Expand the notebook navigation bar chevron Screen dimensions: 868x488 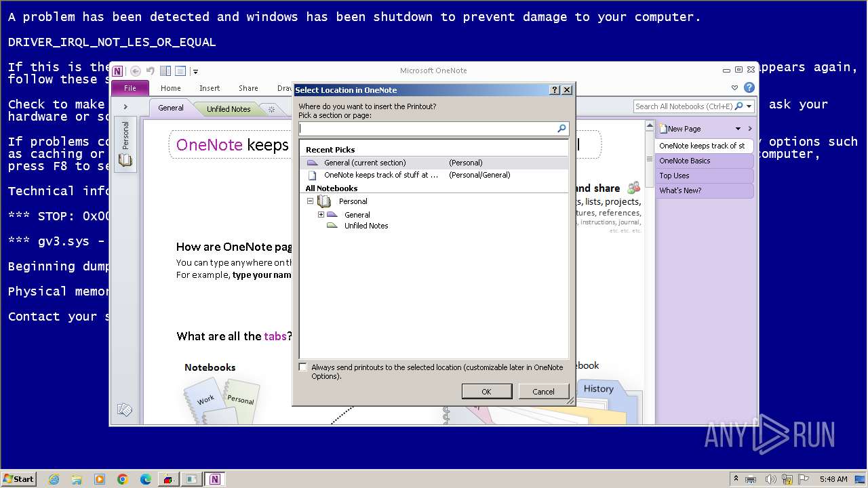pyautogui.click(x=125, y=106)
